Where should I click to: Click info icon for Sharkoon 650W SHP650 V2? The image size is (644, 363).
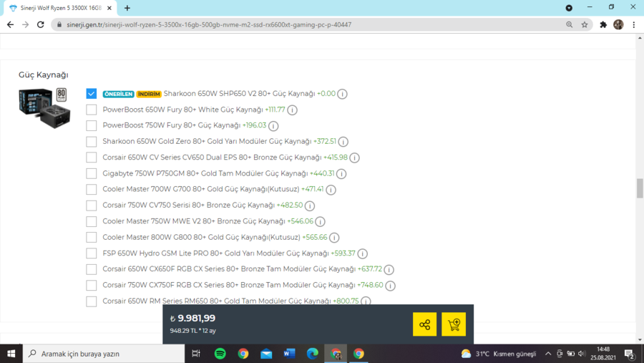[342, 94]
